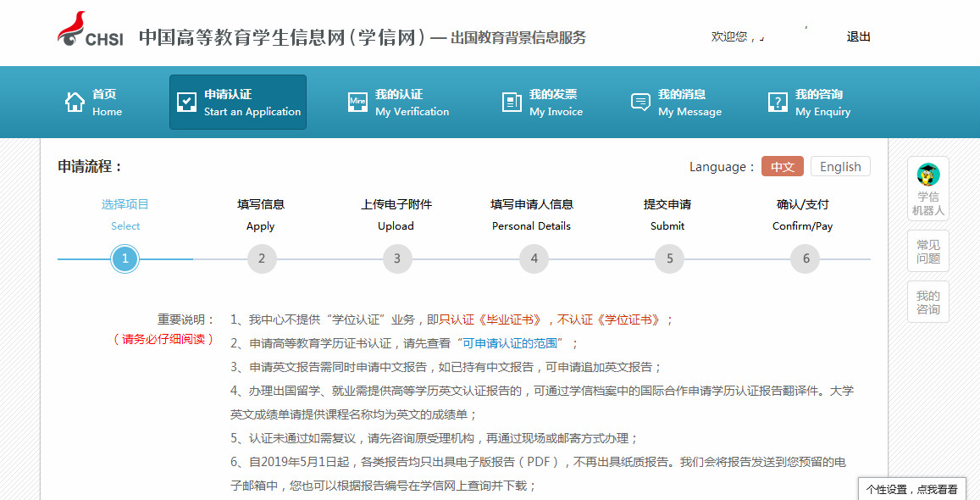Open the 我的认证 My Verification tab
The image size is (980, 500).
tap(399, 103)
